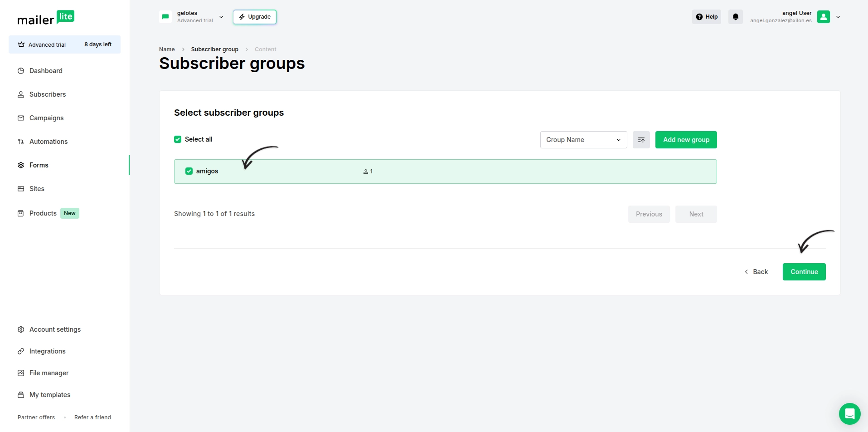The image size is (868, 432).
Task: Click the Name breadcrumb step
Action: point(167,49)
